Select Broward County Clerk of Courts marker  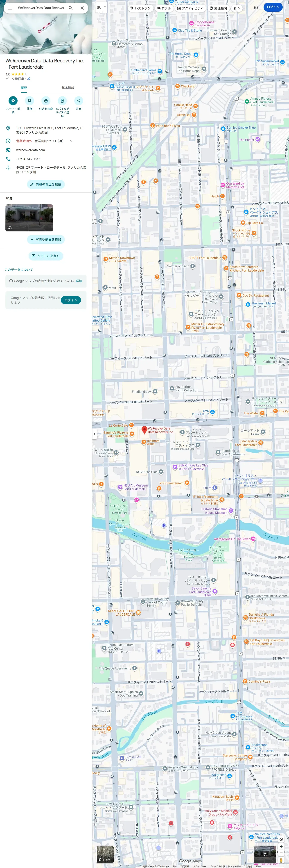click(x=143, y=601)
